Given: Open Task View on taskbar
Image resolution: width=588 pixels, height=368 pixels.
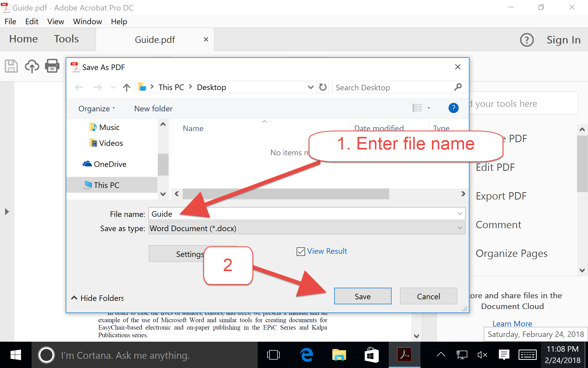Looking at the screenshot, I should (x=273, y=355).
